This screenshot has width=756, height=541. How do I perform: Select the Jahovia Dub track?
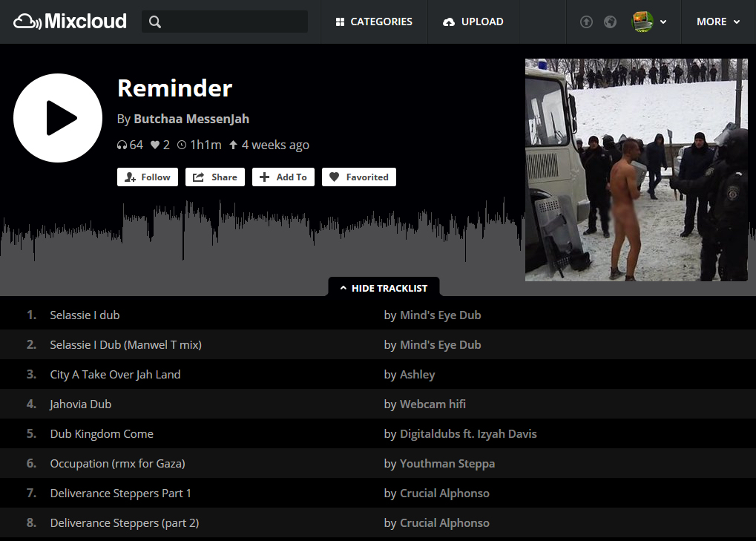click(x=81, y=404)
